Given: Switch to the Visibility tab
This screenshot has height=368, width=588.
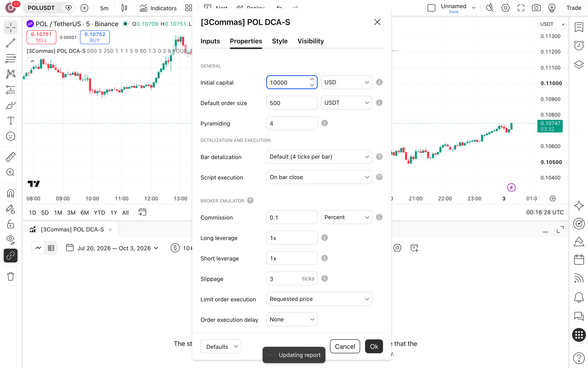Looking at the screenshot, I should (311, 41).
